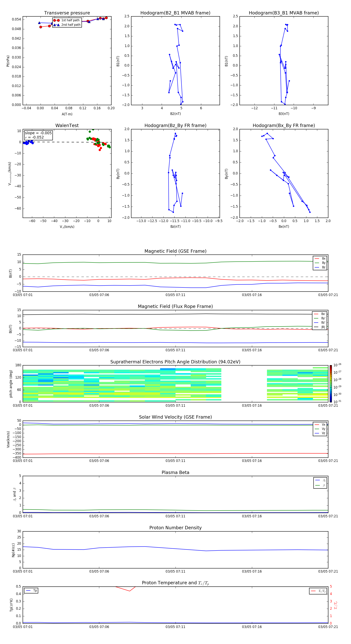Click the 'Vsw(km/s)' axis label
351x644 pixels.
[x=8, y=439]
